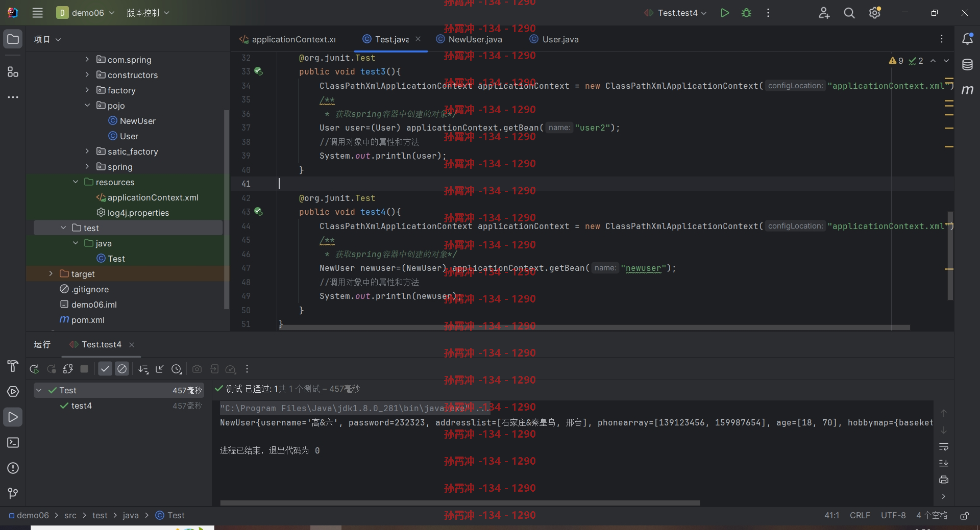Expand the factory package
Image resolution: width=980 pixels, height=530 pixels.
(x=87, y=90)
